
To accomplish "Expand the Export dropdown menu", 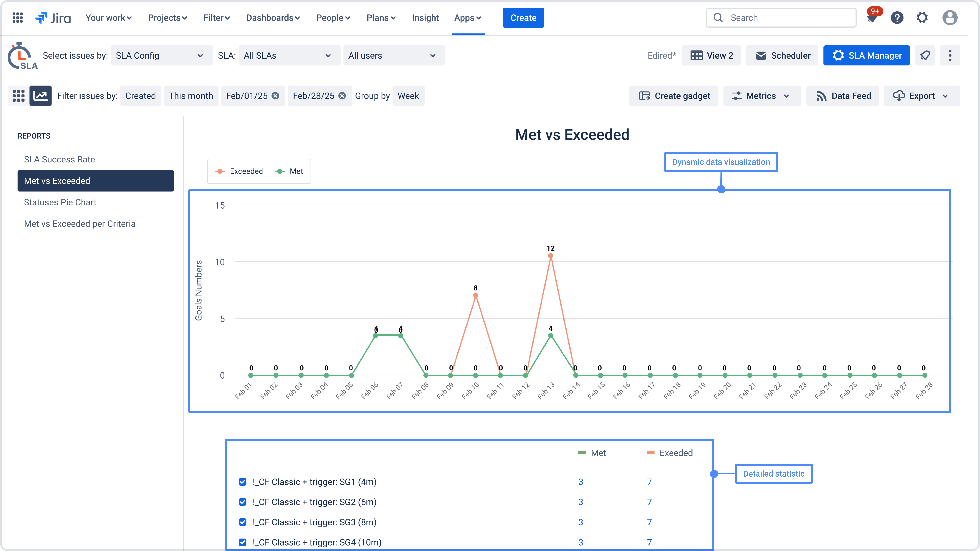I will [921, 96].
